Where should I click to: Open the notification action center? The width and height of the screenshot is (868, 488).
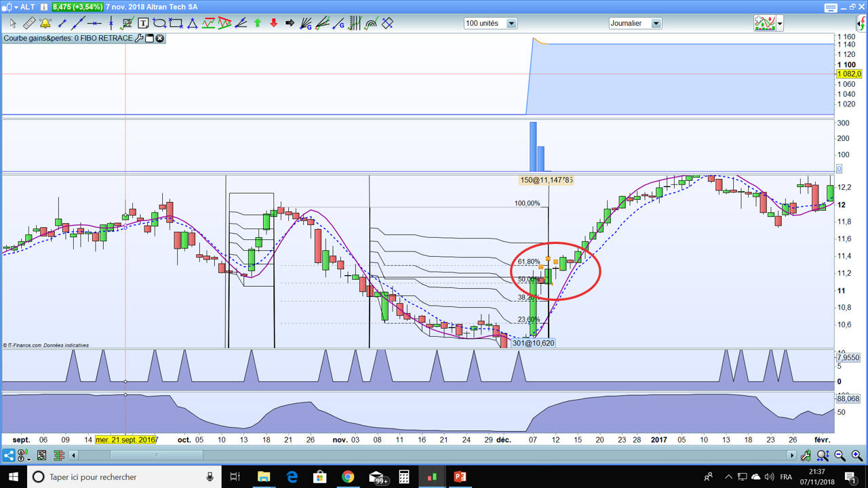851,477
